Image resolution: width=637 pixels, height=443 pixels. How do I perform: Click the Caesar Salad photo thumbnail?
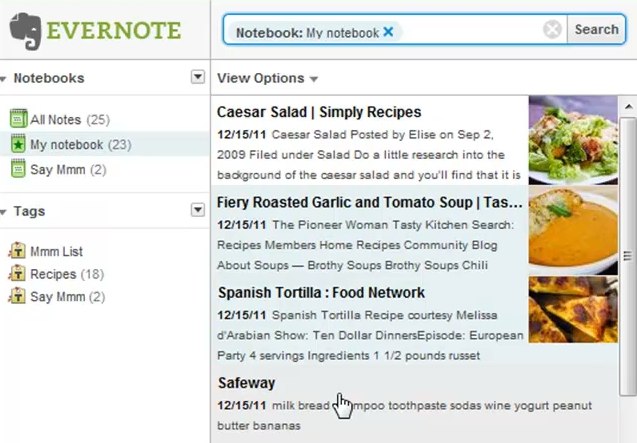[573, 140]
